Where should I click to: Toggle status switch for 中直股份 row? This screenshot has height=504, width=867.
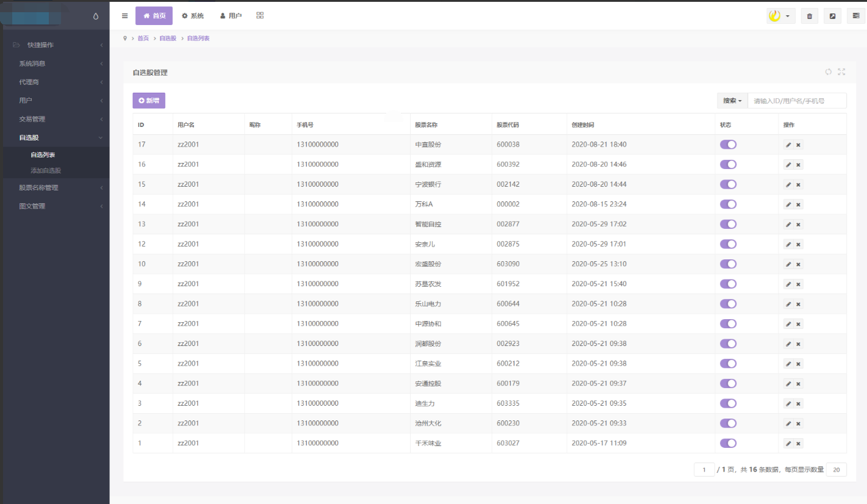(728, 145)
